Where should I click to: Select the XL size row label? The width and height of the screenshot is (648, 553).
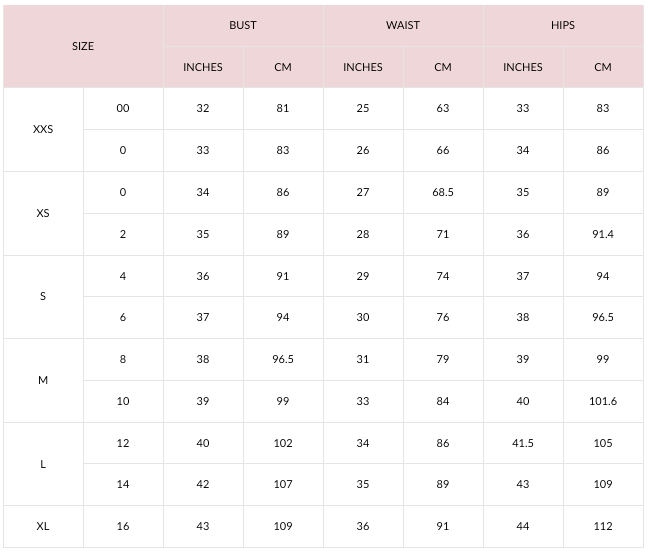point(43,526)
